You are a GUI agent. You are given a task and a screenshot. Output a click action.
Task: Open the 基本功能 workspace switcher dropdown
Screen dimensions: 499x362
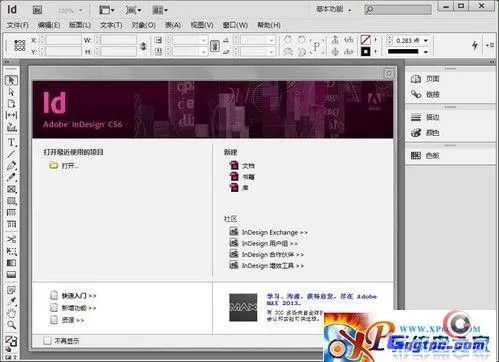(333, 9)
